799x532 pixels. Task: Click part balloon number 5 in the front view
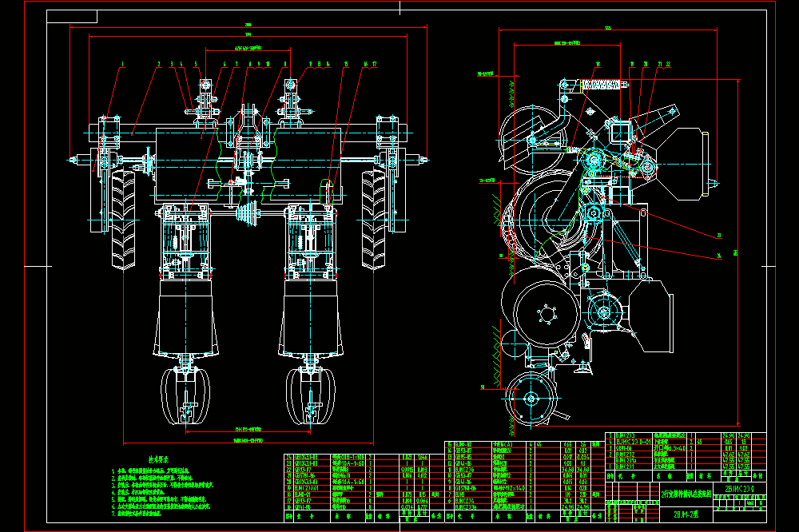[196, 64]
